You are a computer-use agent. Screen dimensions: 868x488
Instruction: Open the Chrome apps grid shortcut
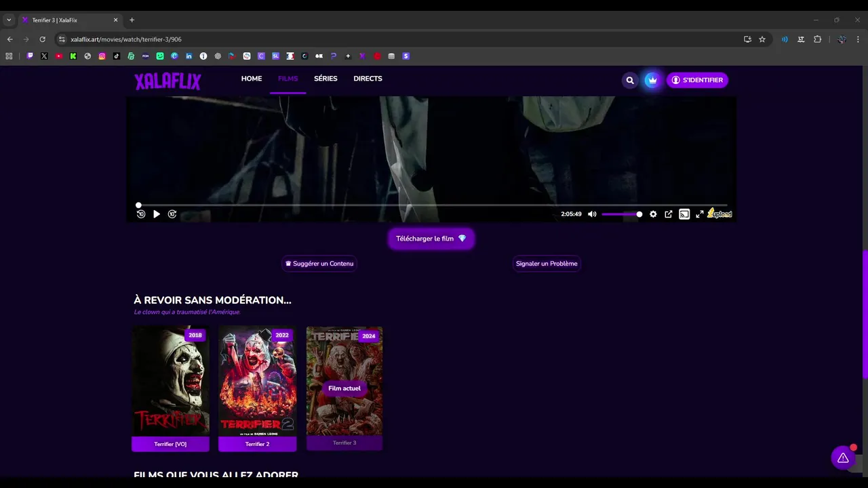[x=9, y=56]
